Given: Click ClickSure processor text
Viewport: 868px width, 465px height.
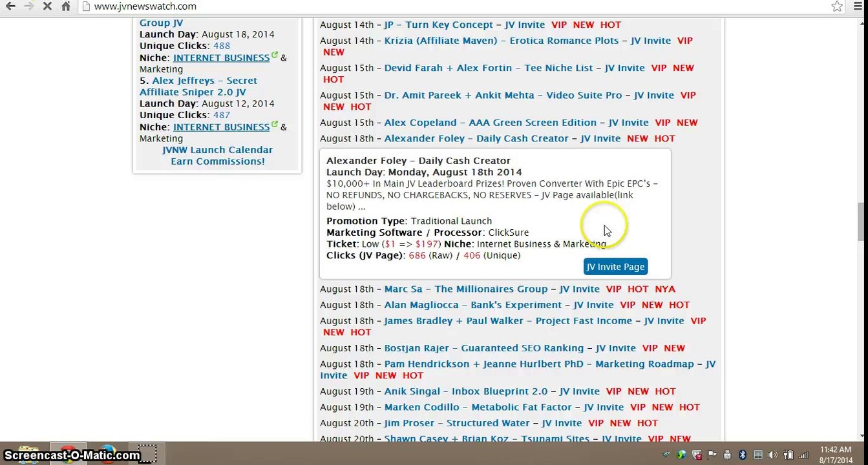Looking at the screenshot, I should pyautogui.click(x=509, y=232).
